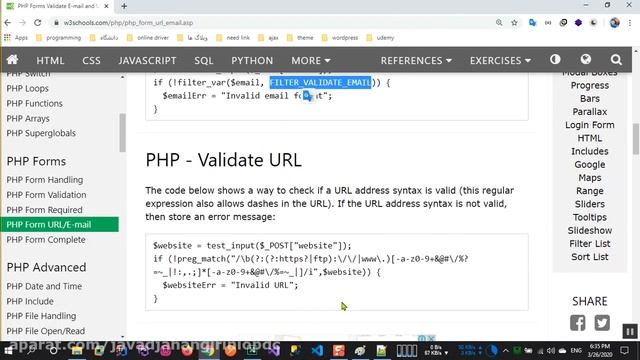
Task: Open PHP Include link
Action: point(30,301)
